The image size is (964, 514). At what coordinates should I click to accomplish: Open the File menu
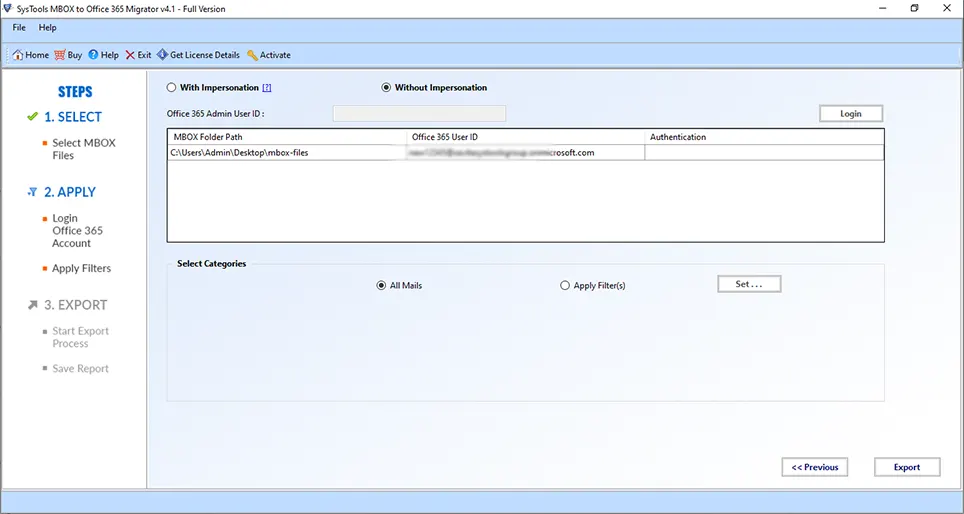pos(19,28)
